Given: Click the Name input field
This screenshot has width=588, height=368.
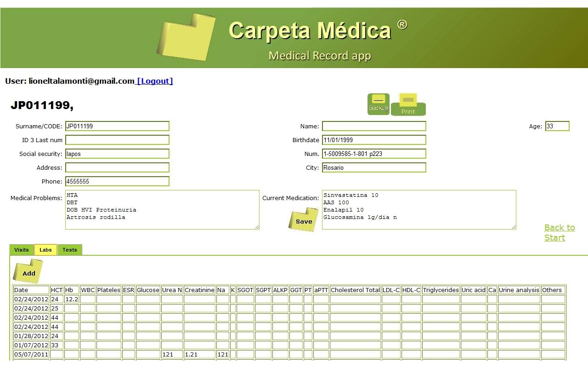Looking at the screenshot, I should click(x=373, y=126).
